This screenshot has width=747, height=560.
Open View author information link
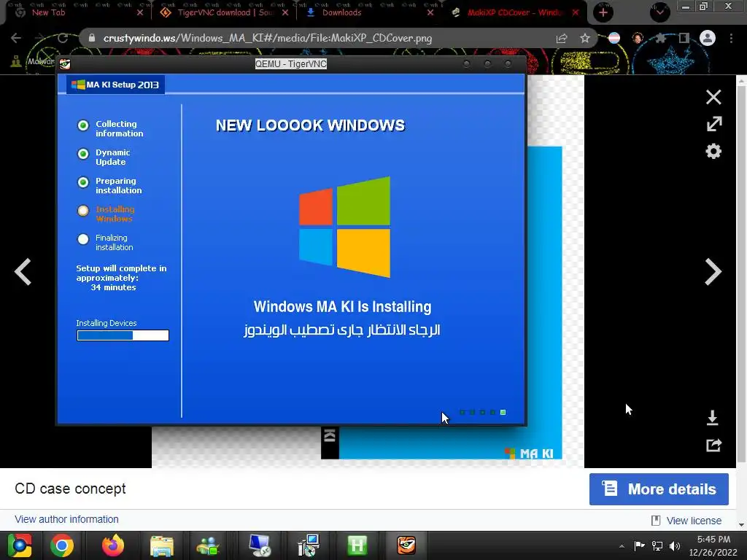[66, 519]
